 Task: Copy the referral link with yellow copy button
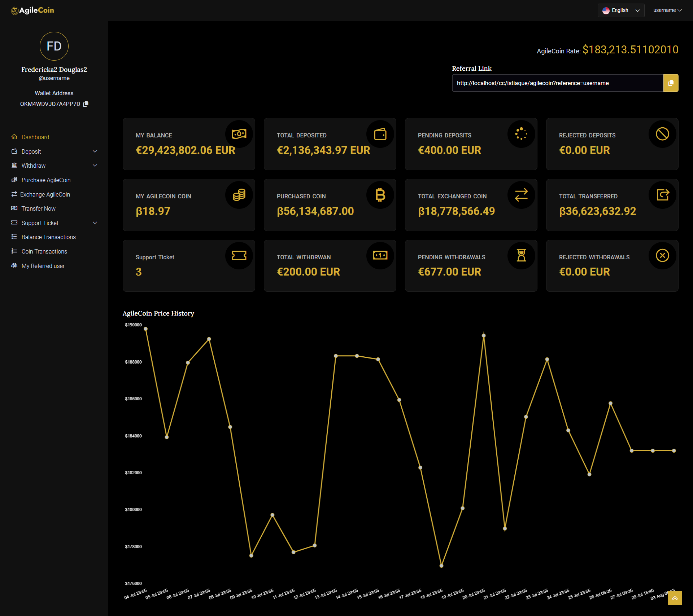(671, 83)
